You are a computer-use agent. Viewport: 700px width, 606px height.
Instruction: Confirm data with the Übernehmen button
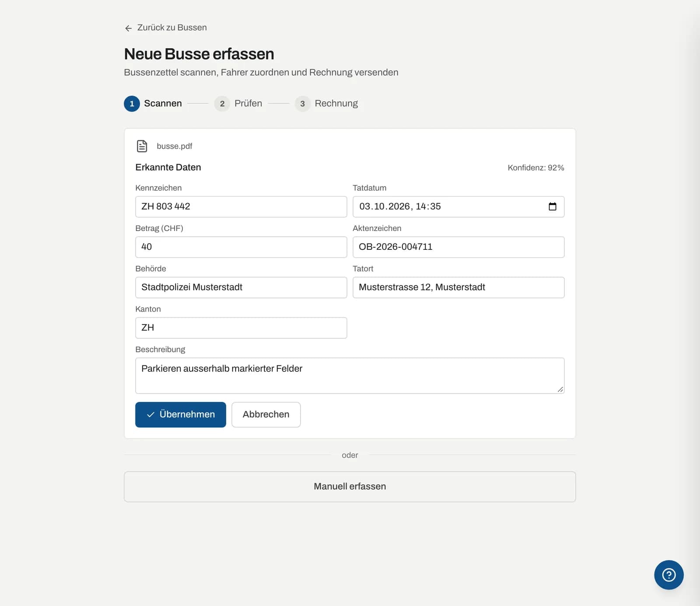(x=181, y=414)
